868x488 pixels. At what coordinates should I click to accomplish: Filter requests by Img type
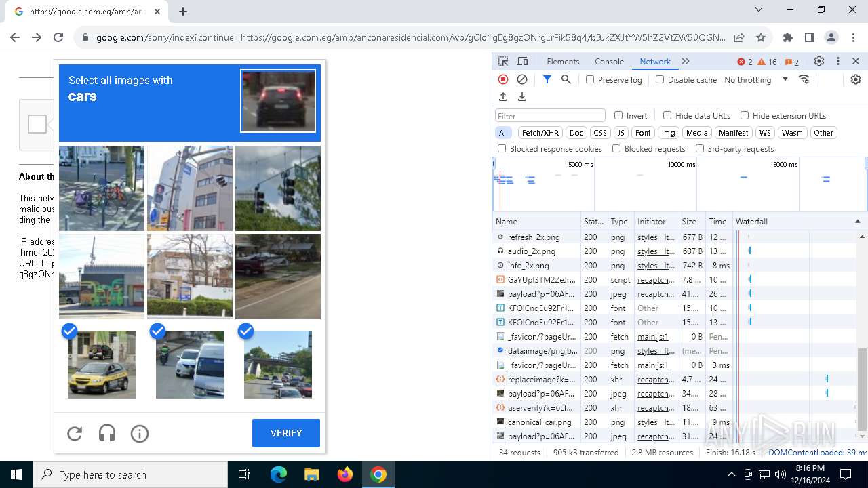[669, 133]
